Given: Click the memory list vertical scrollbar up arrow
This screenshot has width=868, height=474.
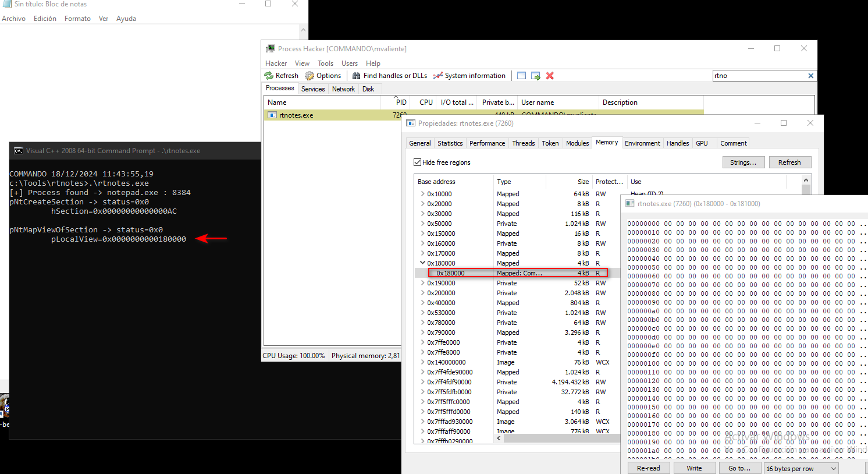Looking at the screenshot, I should 806,179.
